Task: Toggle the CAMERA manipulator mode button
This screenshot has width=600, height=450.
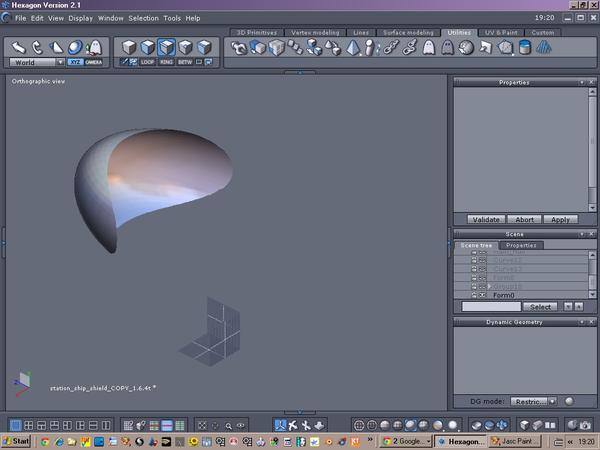Action: (x=94, y=61)
